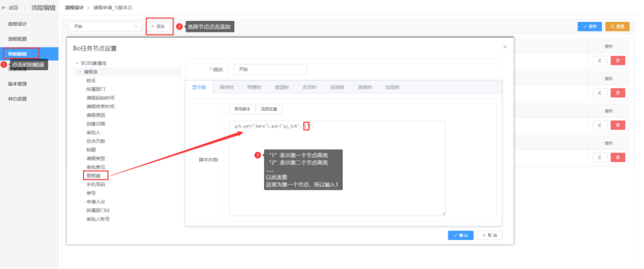Delete the fourth row with the red trash icon
The width and height of the screenshot is (644, 269).
tap(618, 157)
